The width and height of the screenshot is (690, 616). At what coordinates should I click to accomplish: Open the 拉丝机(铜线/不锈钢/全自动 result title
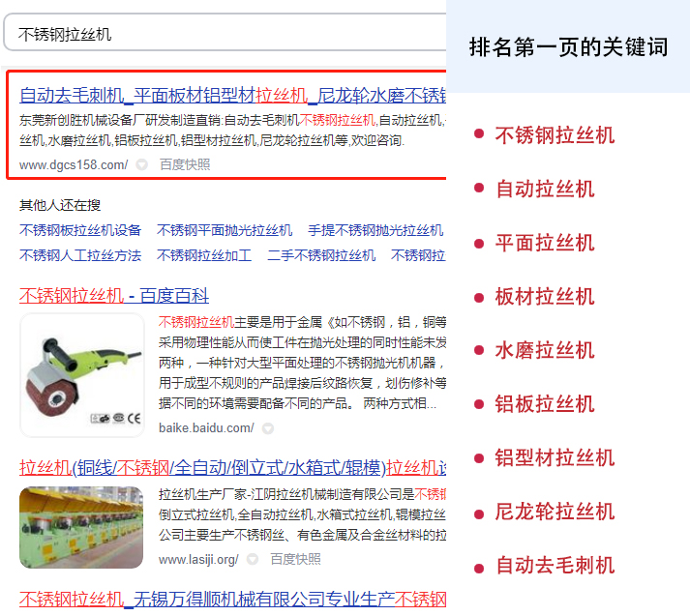click(233, 468)
